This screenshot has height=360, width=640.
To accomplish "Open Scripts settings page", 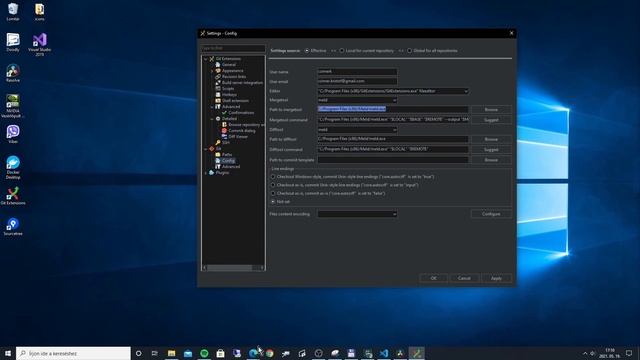I will pyautogui.click(x=228, y=89).
